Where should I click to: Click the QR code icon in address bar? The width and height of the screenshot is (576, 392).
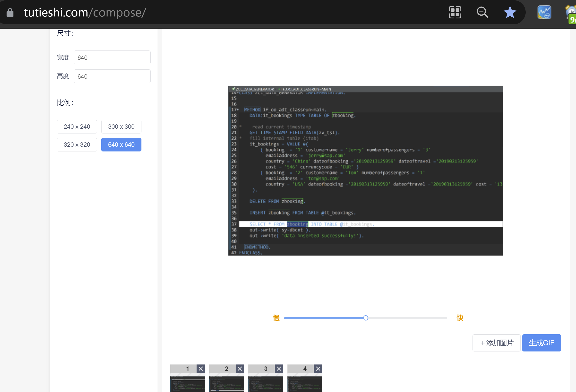455,12
